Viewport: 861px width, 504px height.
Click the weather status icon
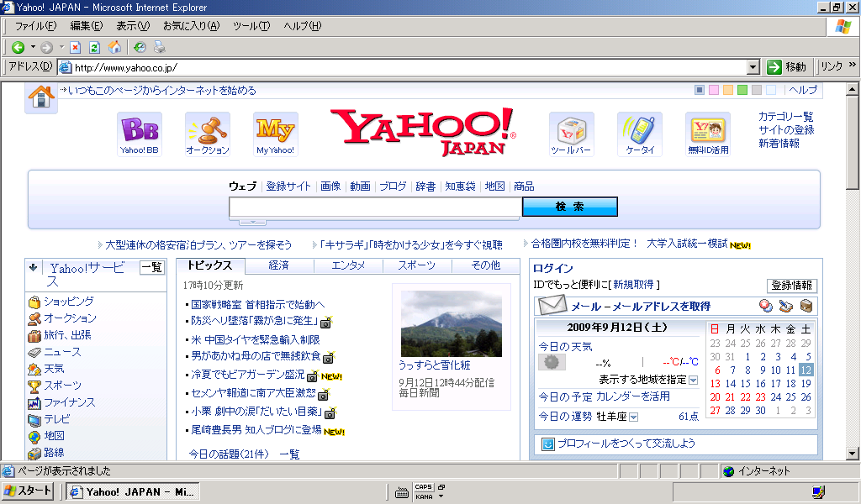click(552, 362)
